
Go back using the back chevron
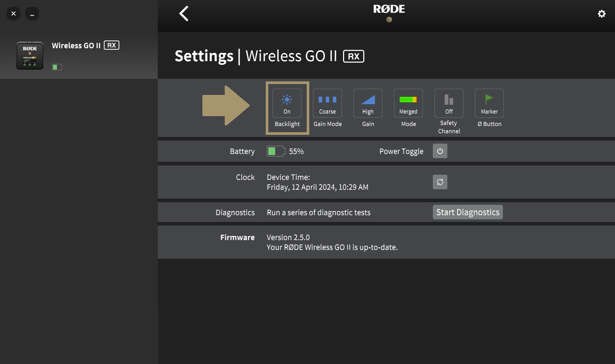184,13
